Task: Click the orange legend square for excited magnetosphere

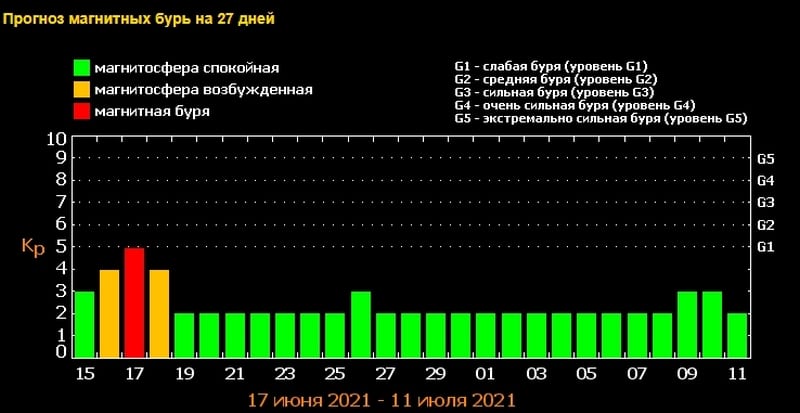Action: tap(81, 90)
